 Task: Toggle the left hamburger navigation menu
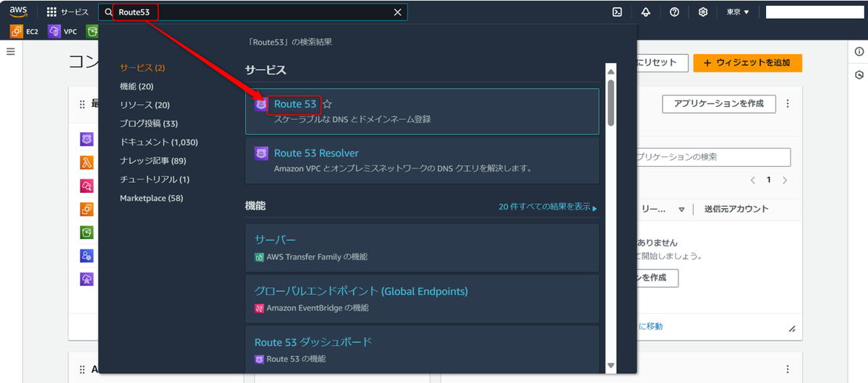click(x=10, y=52)
